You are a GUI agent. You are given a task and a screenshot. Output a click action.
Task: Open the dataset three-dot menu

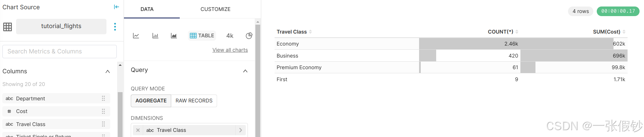tap(115, 26)
